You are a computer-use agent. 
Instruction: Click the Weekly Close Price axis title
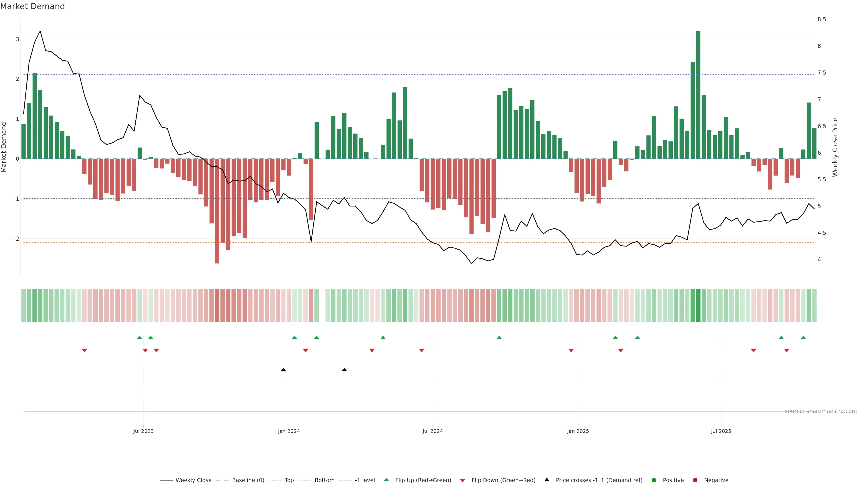coord(835,147)
